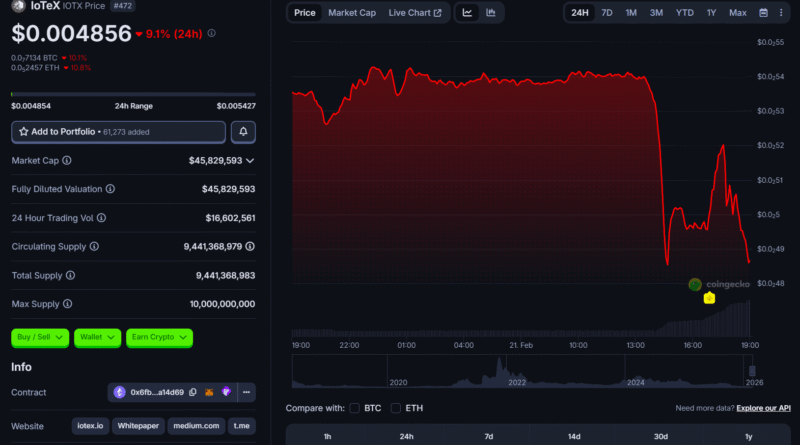The image size is (800, 445).
Task: Click the chart navigator range handle near 2026
Action: (x=752, y=371)
